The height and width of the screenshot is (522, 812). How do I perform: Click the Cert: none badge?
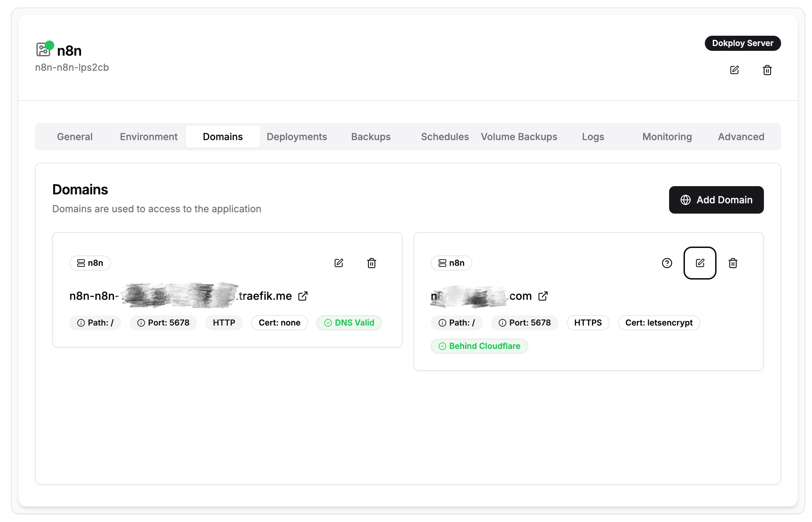280,323
